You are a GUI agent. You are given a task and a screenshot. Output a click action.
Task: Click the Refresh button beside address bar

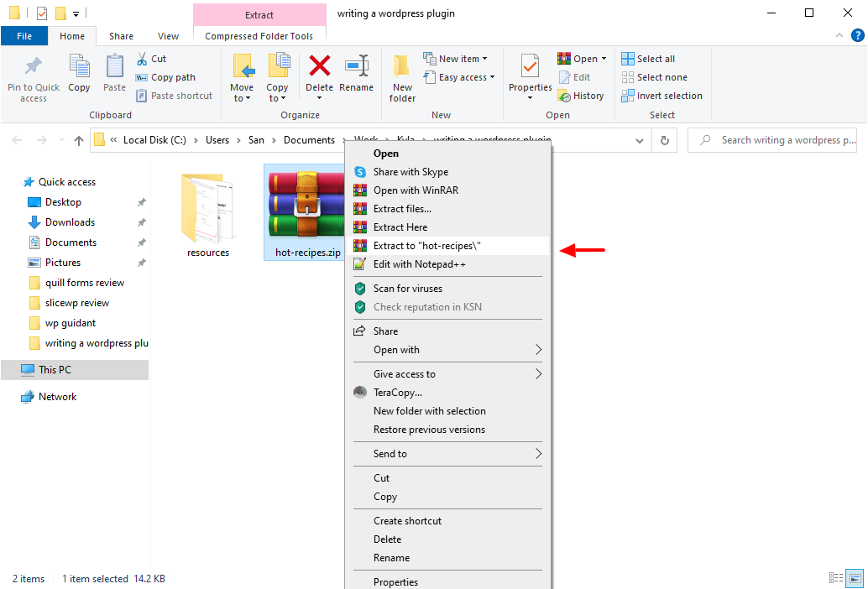pos(665,140)
